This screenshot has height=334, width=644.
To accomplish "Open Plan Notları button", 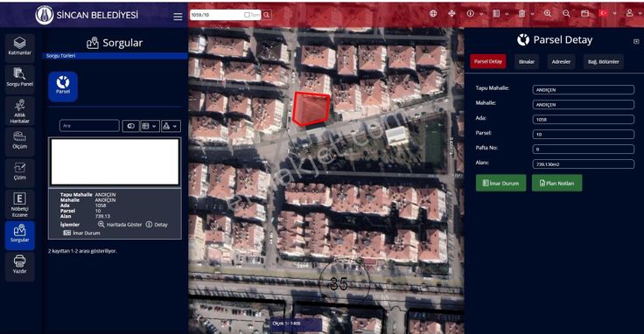I will (556, 183).
